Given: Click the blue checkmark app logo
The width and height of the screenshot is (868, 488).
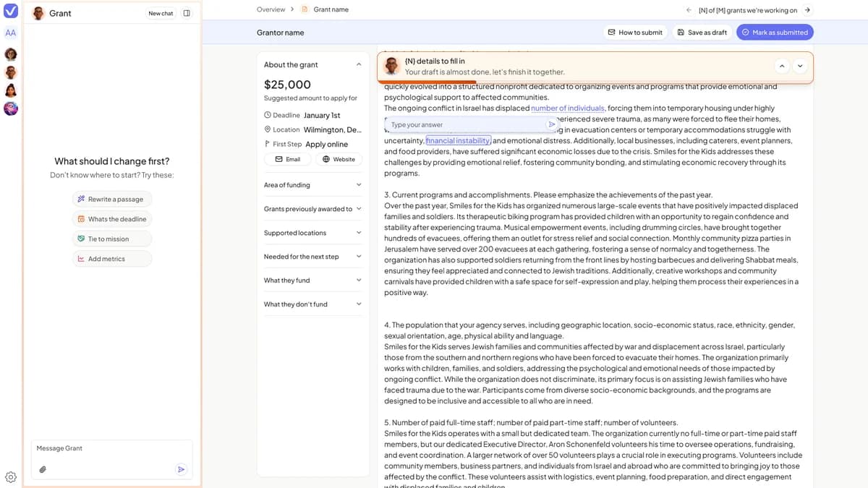Looking at the screenshot, I should (11, 10).
